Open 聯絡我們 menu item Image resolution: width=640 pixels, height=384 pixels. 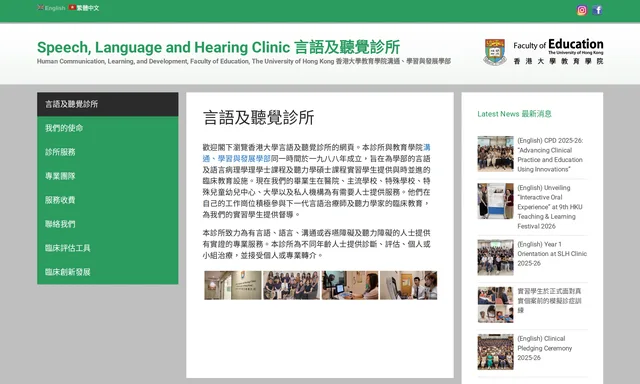pyautogui.click(x=108, y=224)
